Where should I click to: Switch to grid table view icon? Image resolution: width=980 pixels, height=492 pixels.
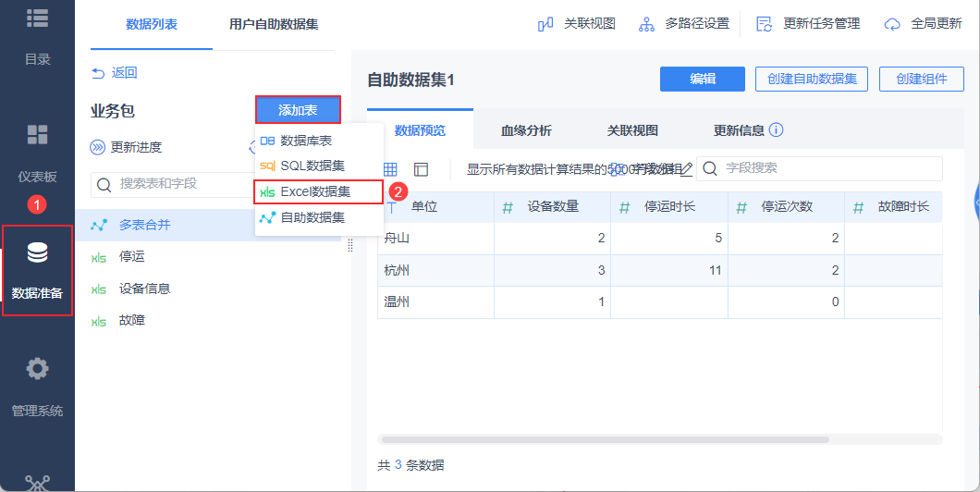click(390, 169)
